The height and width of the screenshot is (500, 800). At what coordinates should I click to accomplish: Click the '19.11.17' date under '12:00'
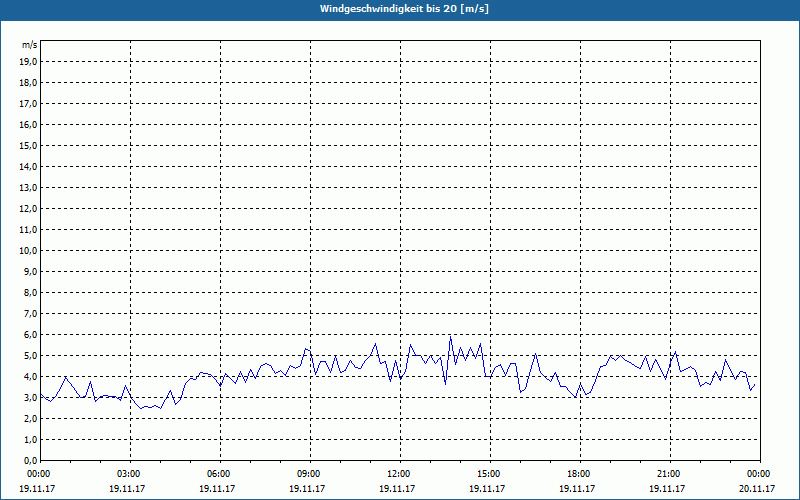pos(397,488)
